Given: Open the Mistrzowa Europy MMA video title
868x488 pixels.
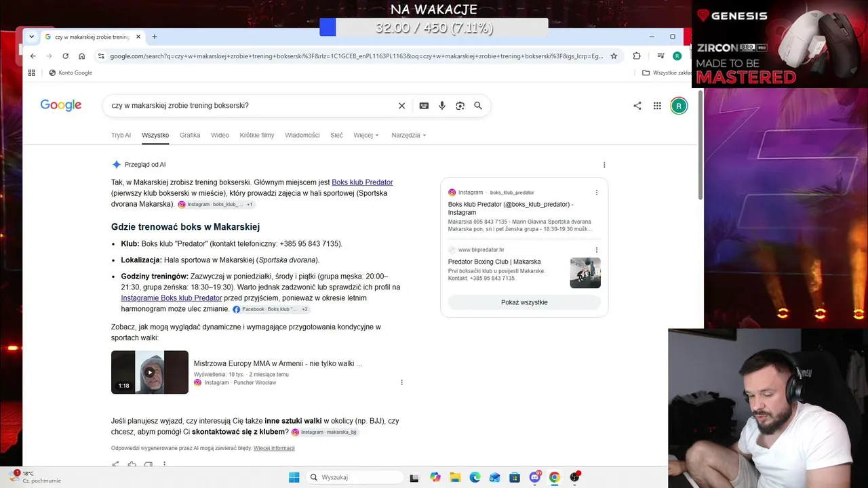Looking at the screenshot, I should click(x=278, y=364).
